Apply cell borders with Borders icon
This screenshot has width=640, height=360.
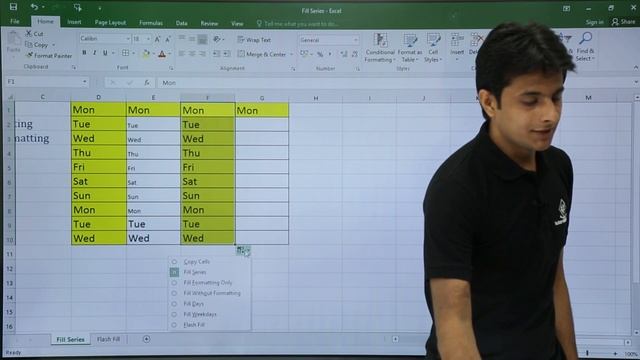(x=126, y=53)
